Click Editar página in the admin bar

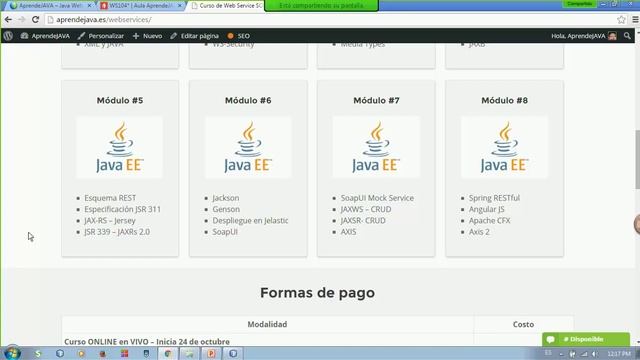tap(194, 36)
